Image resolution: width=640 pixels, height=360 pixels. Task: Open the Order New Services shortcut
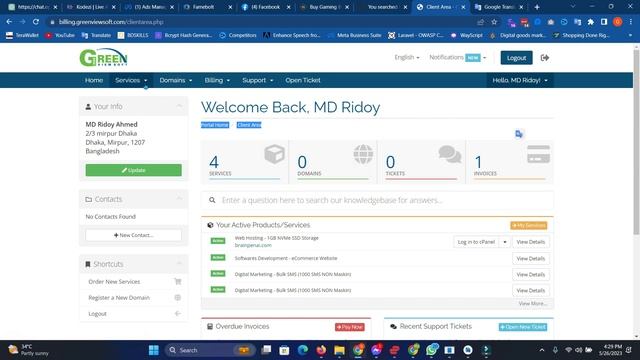pos(133,282)
